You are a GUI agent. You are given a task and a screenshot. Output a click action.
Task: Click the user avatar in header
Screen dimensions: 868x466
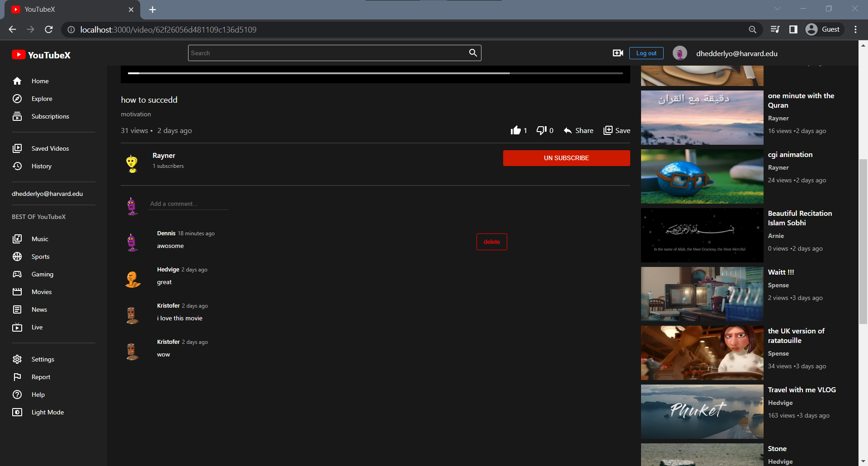click(680, 53)
